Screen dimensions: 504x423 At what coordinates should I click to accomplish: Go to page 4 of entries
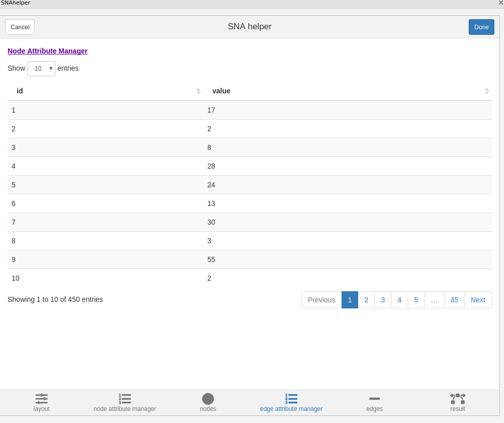point(400,300)
